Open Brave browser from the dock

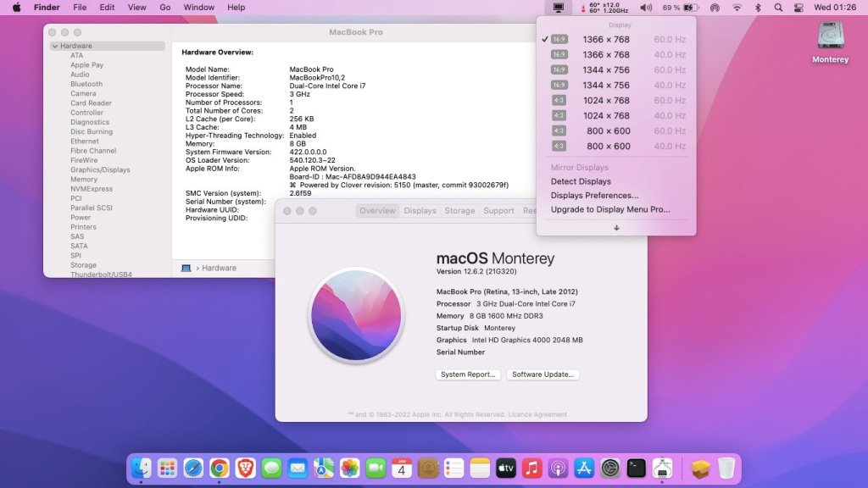point(245,468)
